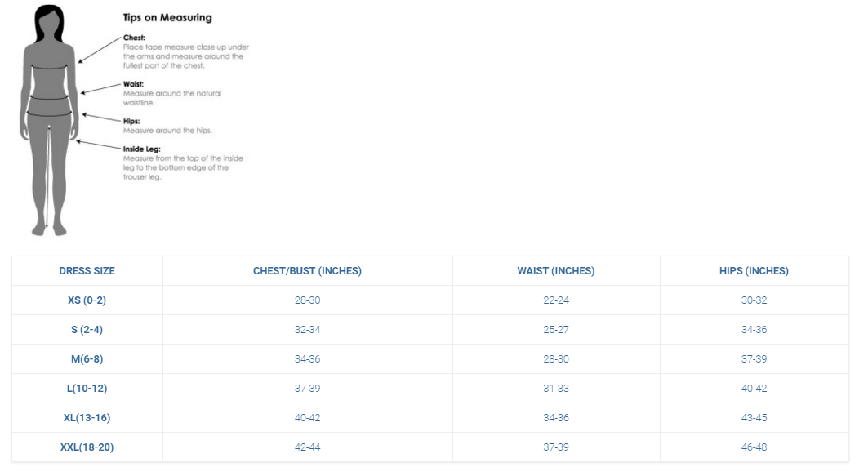
Task: Select the CHEST/BUST (INCHES) column header
Action: click(307, 270)
